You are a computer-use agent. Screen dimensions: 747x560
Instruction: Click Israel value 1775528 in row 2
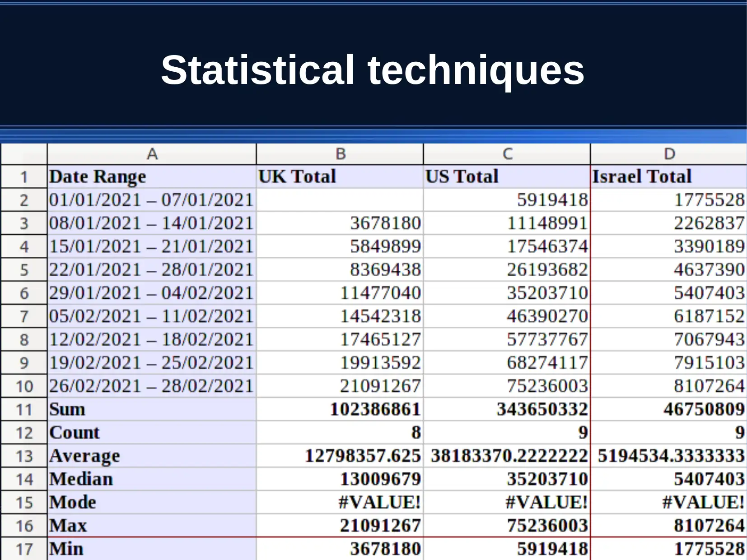tap(669, 200)
